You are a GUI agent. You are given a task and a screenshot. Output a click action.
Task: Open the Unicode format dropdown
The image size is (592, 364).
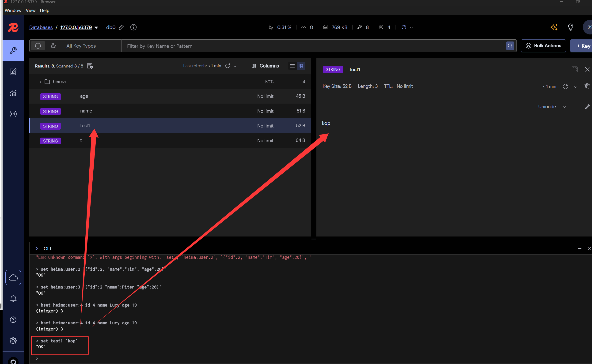(552, 107)
